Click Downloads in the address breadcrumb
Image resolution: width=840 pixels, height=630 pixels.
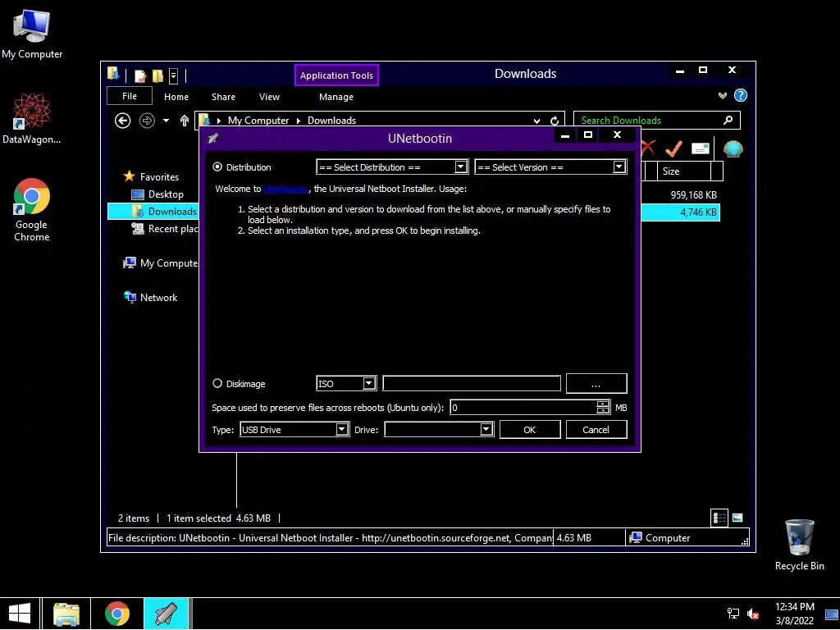pos(331,121)
